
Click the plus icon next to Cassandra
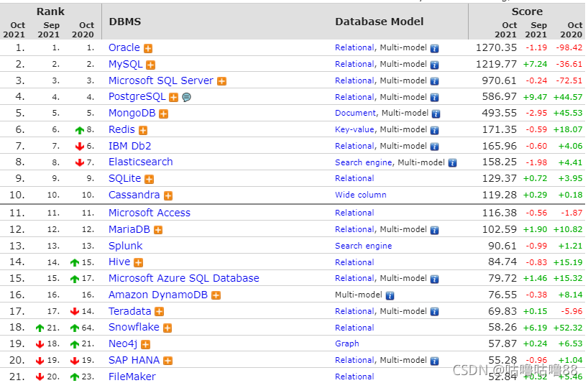[167, 195]
